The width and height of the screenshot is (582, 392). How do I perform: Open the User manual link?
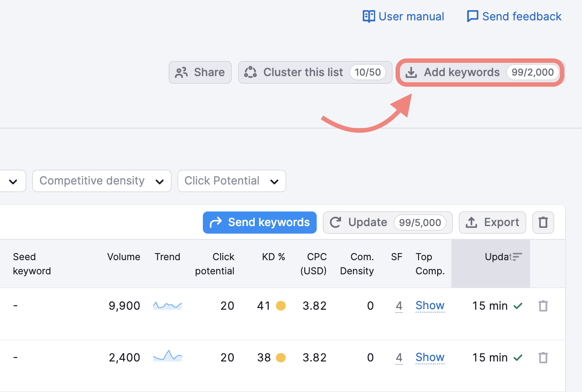pyautogui.click(x=403, y=17)
